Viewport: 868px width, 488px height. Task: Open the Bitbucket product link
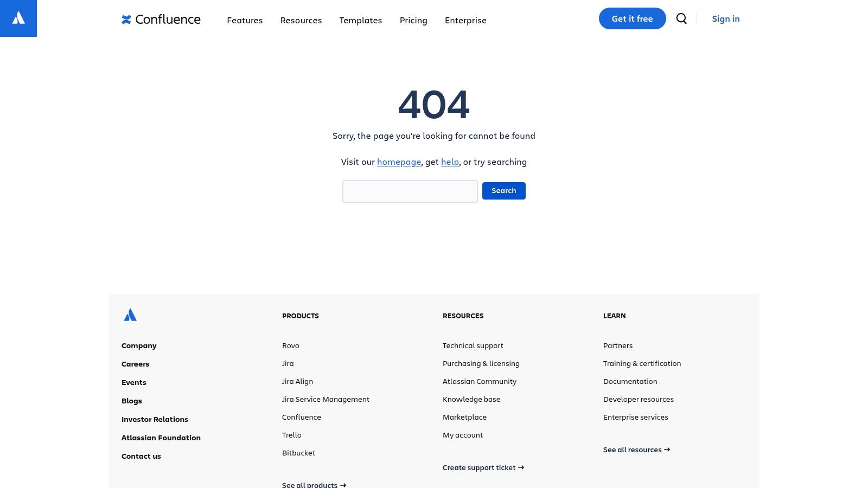298,453
